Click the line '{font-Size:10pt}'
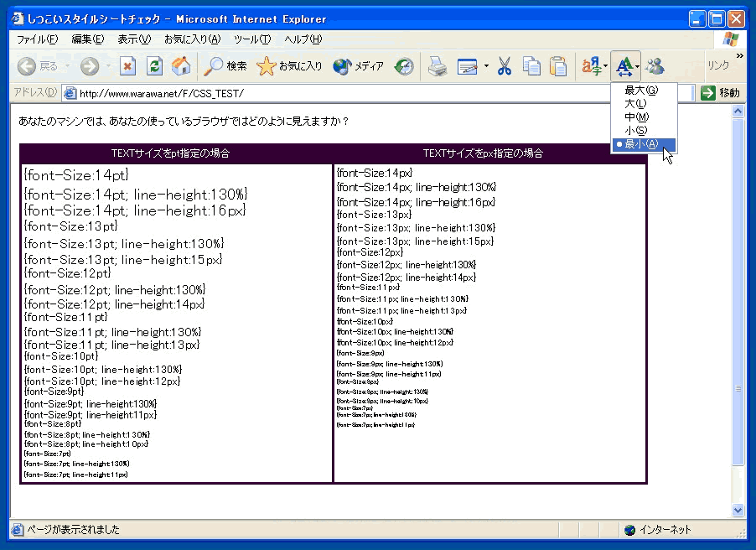 [60, 356]
